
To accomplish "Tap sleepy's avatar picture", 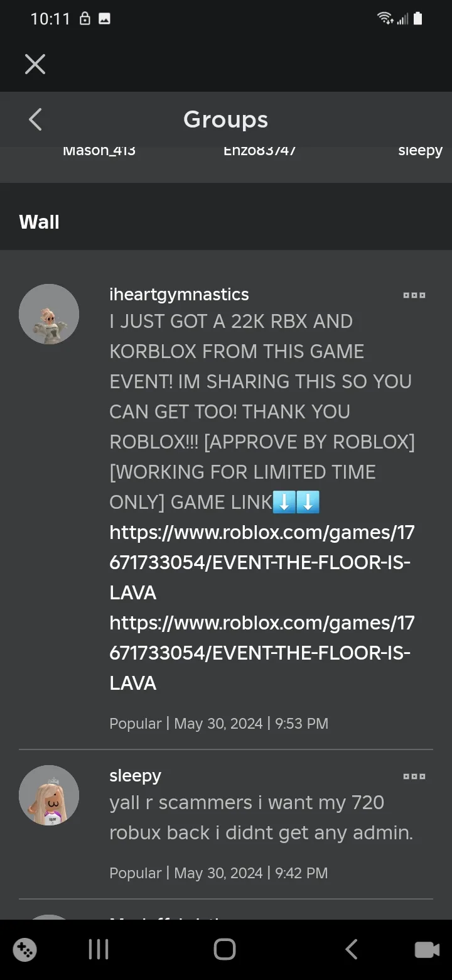I will (49, 795).
